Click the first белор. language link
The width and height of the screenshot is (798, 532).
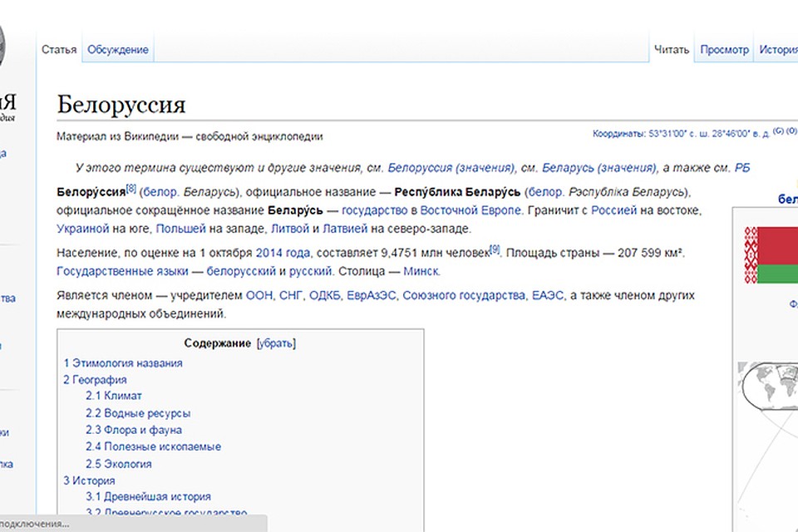(160, 192)
